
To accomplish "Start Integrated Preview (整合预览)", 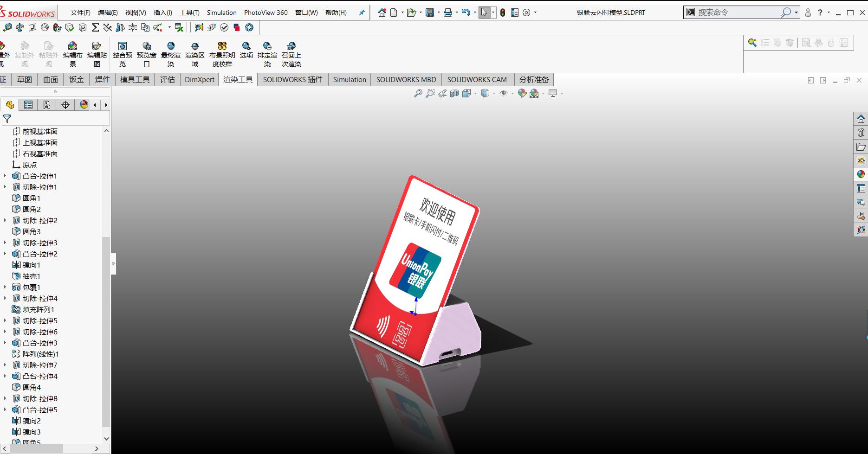I will tap(123, 54).
